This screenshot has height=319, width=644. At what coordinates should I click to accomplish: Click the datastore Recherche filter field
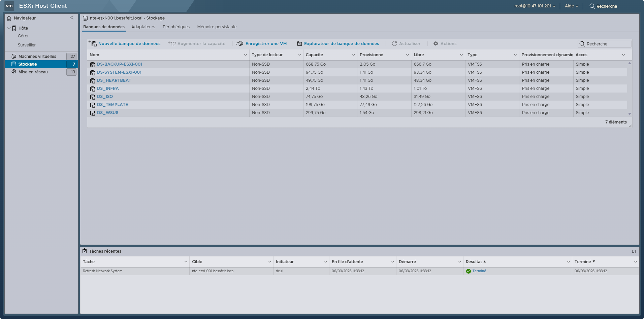[x=605, y=44]
